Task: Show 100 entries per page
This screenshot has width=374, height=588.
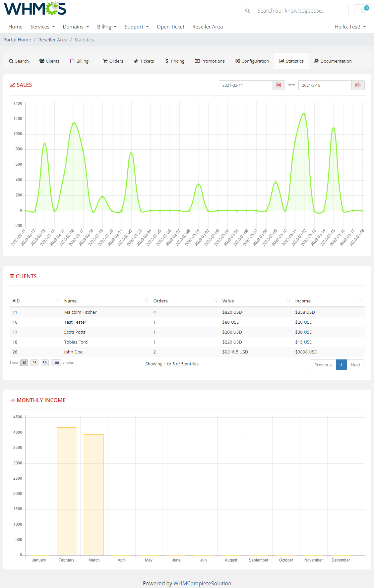Action: tap(56, 363)
